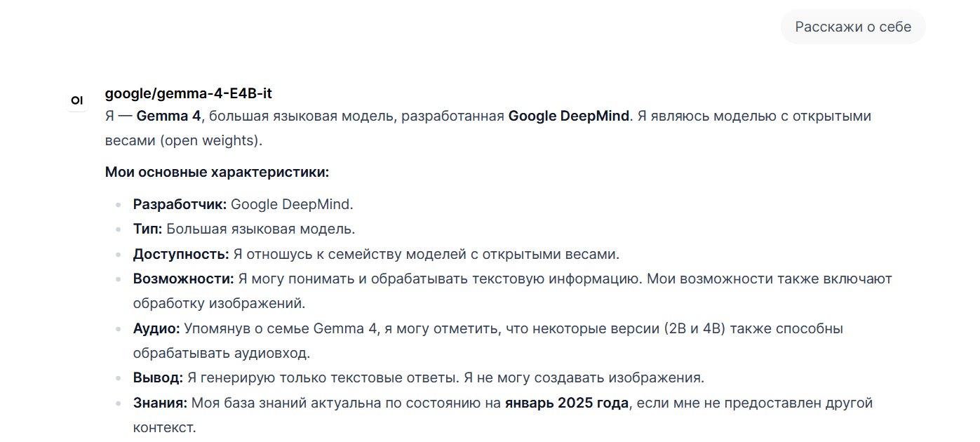This screenshot has width=980, height=442.
Task: Click the Знания bullet label
Action: (x=161, y=403)
